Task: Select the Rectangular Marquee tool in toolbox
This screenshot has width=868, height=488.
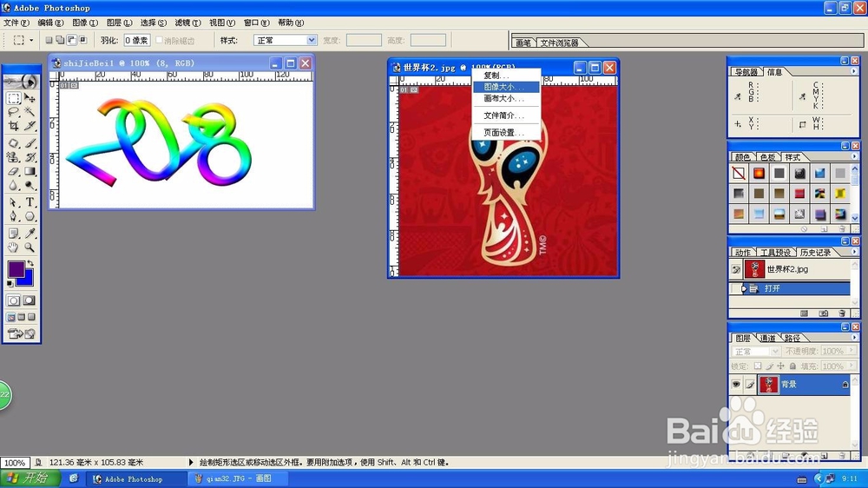Action: (14, 99)
